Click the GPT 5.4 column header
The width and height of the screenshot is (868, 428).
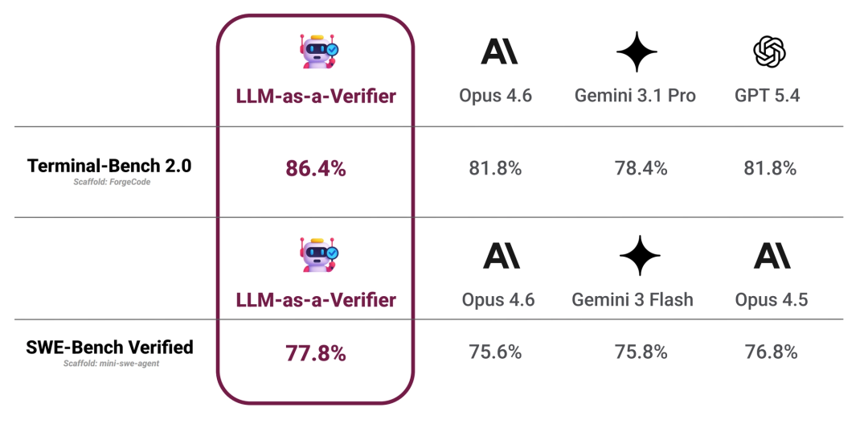pos(767,96)
